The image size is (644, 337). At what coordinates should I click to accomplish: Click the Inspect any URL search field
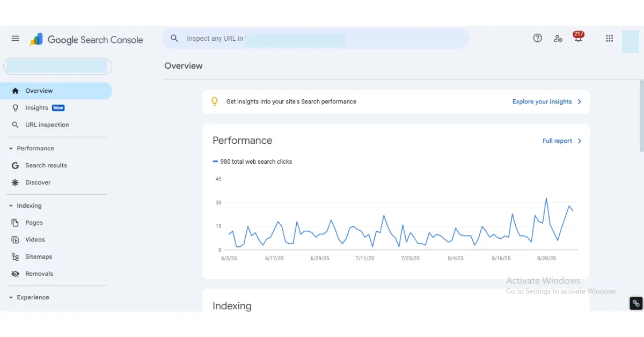pos(316,39)
